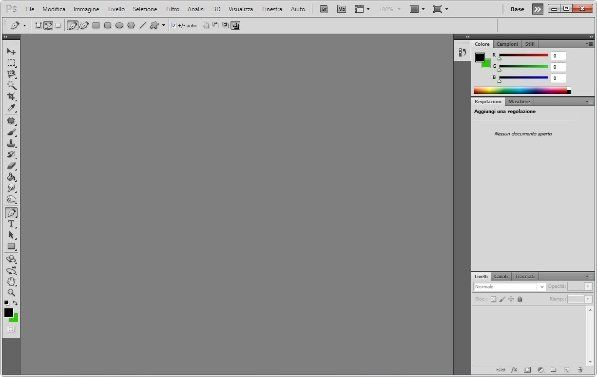Toggle the Auto Add/Delete checkbox
Viewport: 597px width, 377px height.
click(174, 26)
